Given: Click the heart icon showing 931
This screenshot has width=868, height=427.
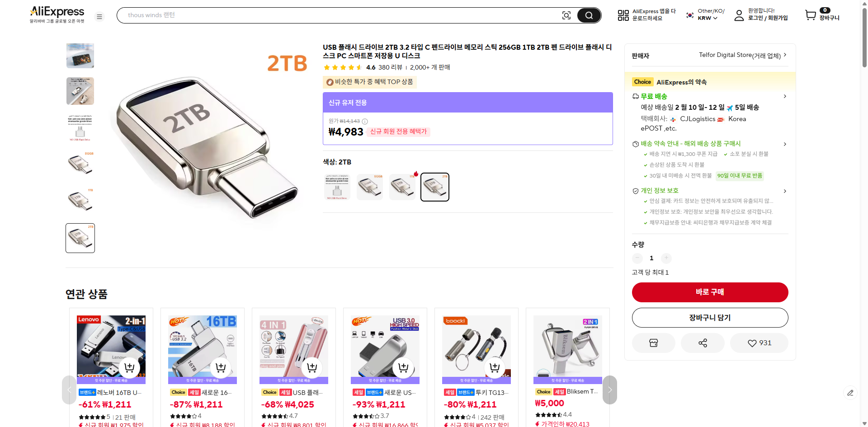Looking at the screenshot, I should (759, 343).
